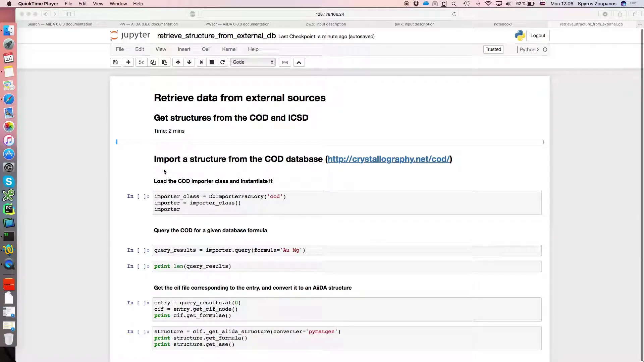Image resolution: width=644 pixels, height=362 pixels.
Task: Click the Jupyter logo
Action: coord(130,36)
